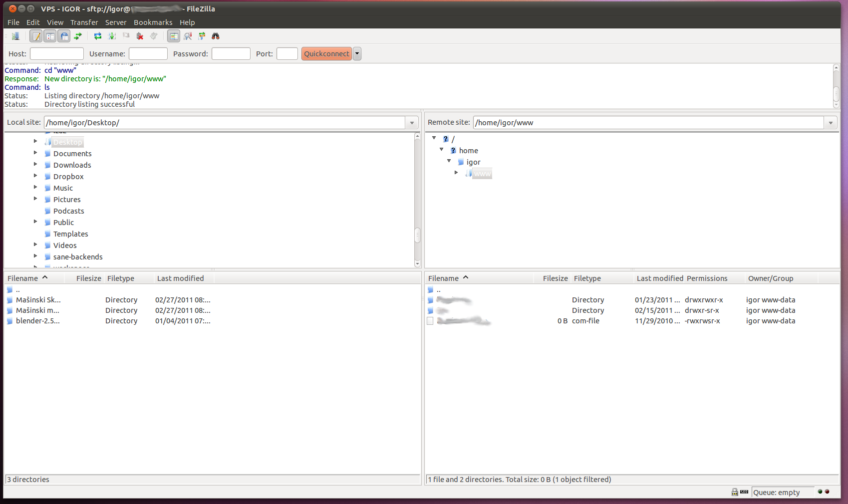Viewport: 848px width, 504px height.
Task: Disconnect from the server via toolbar icon
Action: (140, 36)
